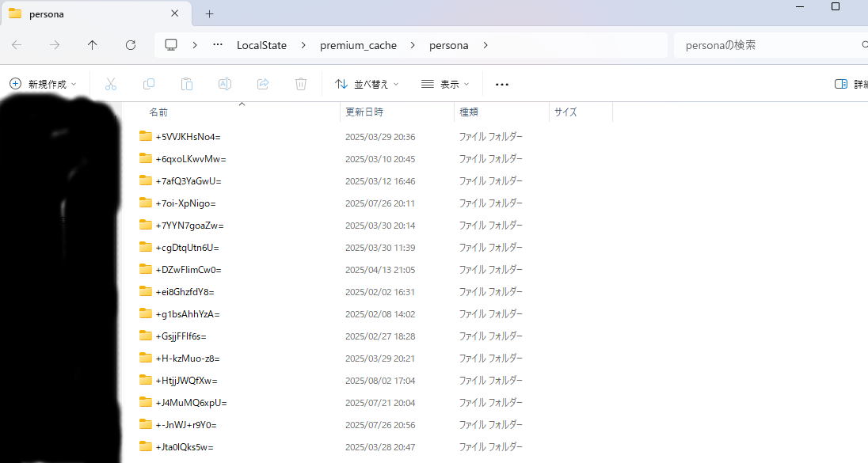
Task: Select folder +DZwFlimCw0=
Action: click(188, 269)
